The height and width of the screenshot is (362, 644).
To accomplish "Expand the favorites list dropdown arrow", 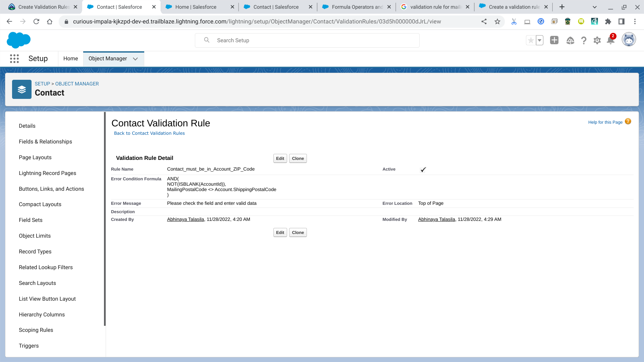I will pyautogui.click(x=539, y=41).
